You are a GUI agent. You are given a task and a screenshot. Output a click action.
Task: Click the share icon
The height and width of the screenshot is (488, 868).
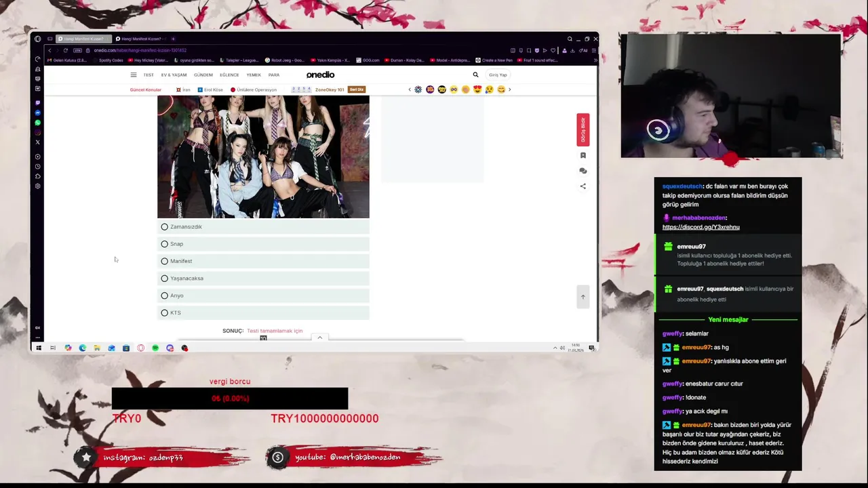pos(583,186)
